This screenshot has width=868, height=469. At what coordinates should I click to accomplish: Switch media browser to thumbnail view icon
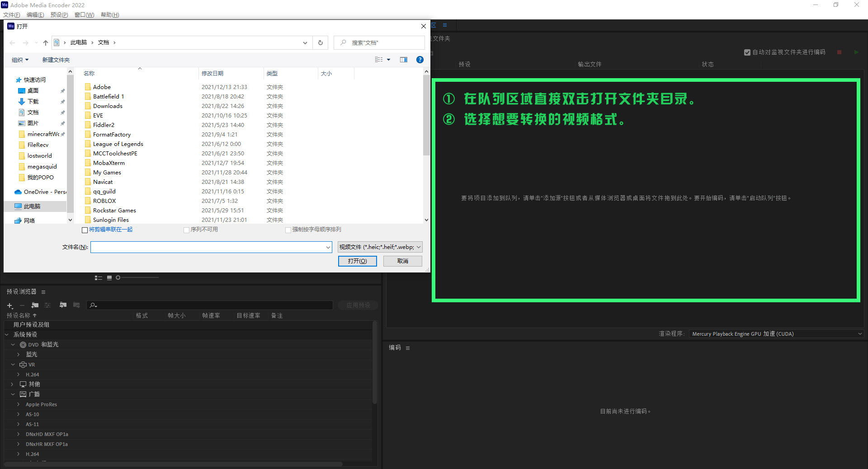click(109, 278)
